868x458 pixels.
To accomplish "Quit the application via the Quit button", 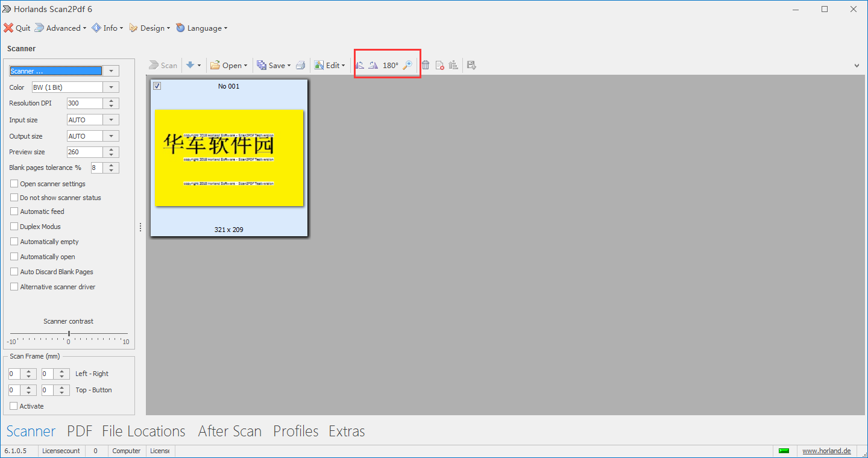I will (x=17, y=28).
